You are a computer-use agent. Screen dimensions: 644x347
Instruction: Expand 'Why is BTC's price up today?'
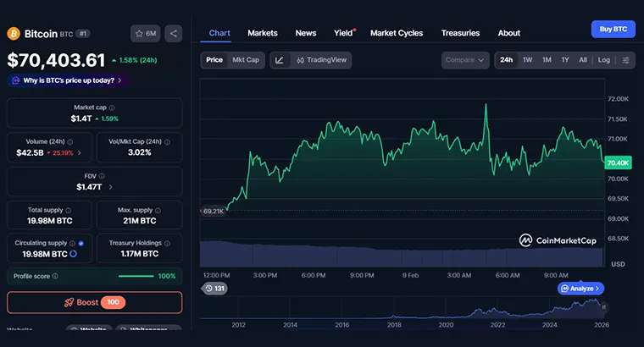point(68,80)
